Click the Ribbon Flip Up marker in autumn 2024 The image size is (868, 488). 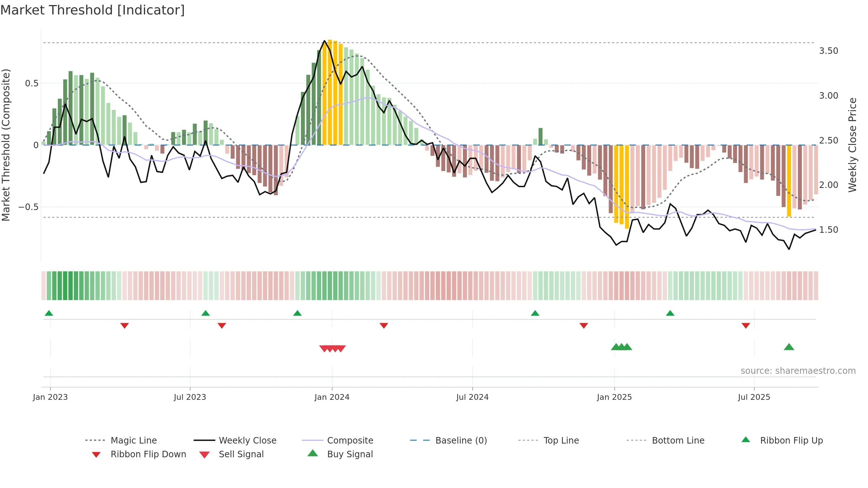pyautogui.click(x=535, y=313)
